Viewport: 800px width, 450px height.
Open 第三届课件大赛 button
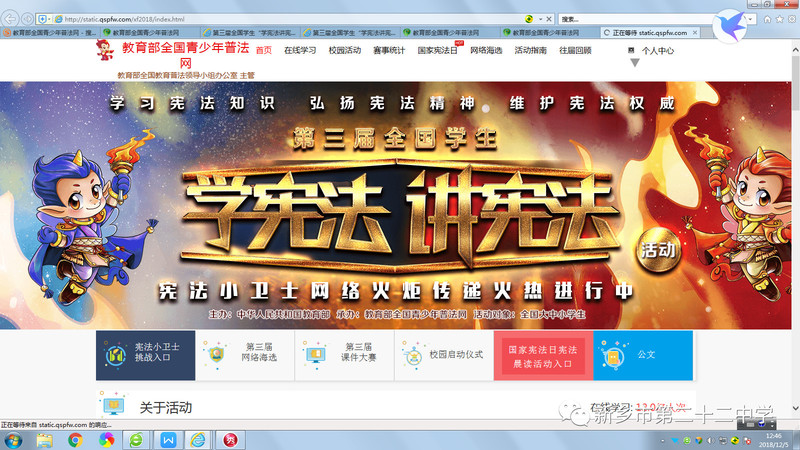point(344,355)
